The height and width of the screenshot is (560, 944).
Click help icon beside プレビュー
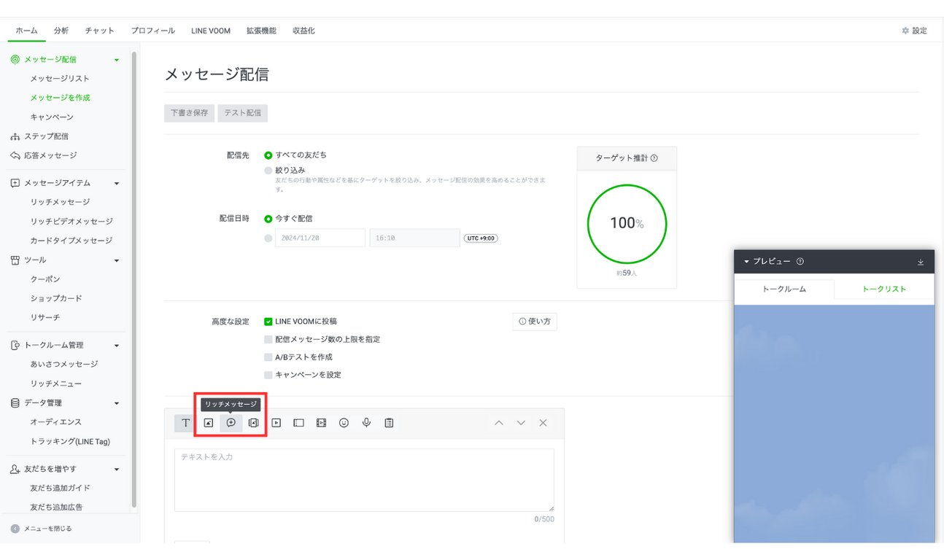point(800,262)
